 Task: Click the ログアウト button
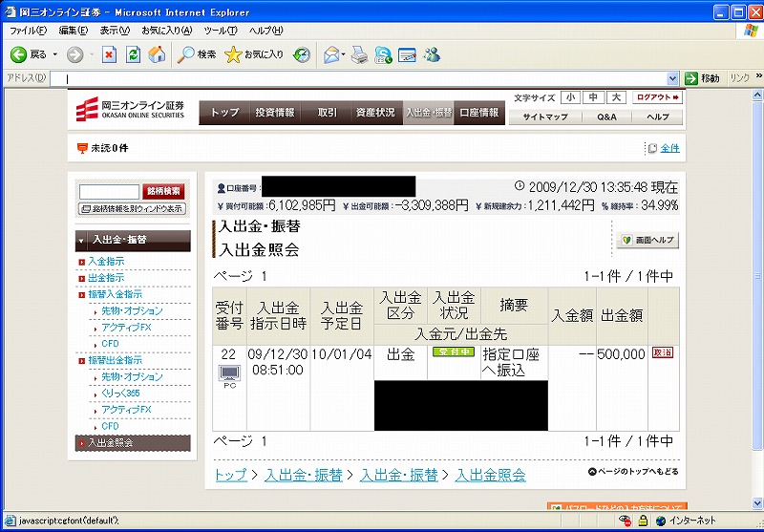pos(658,97)
